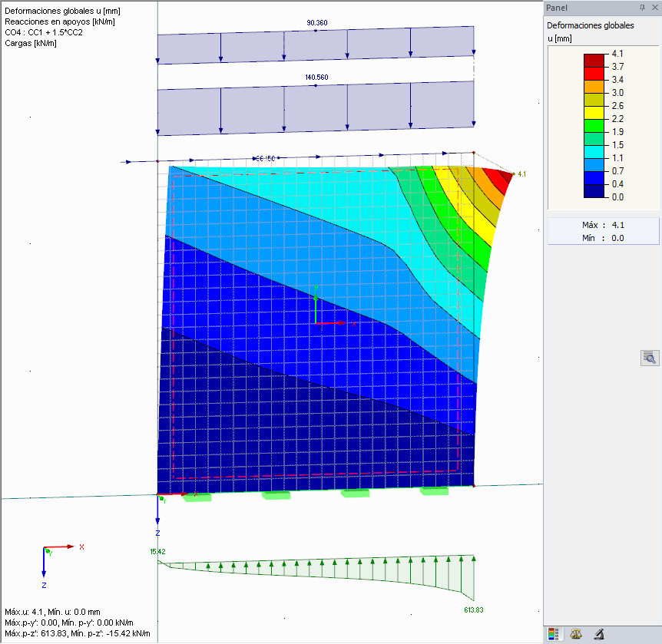The width and height of the screenshot is (662, 644).
Task: Click 'CO4 : CC1 + 1.5*CC2' header line
Action: click(44, 32)
